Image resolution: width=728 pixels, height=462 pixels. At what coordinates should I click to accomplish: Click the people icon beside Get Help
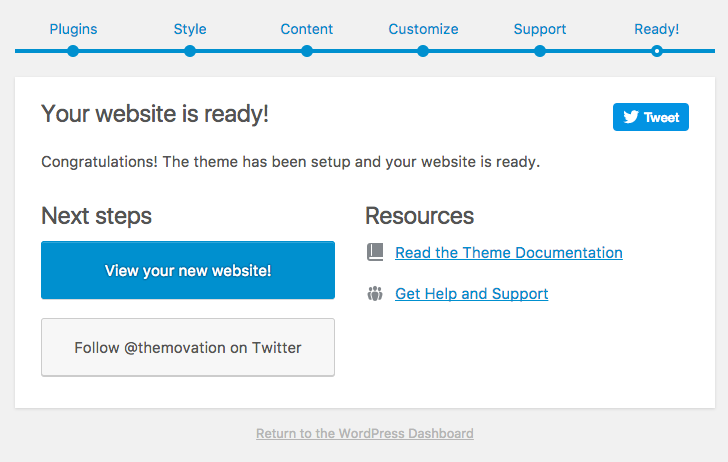tap(375, 294)
